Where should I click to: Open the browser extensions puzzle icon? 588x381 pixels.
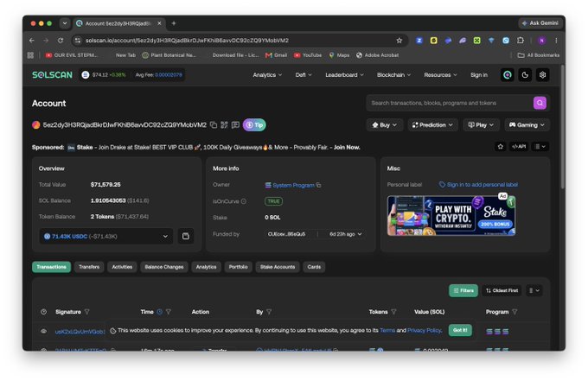click(x=521, y=41)
